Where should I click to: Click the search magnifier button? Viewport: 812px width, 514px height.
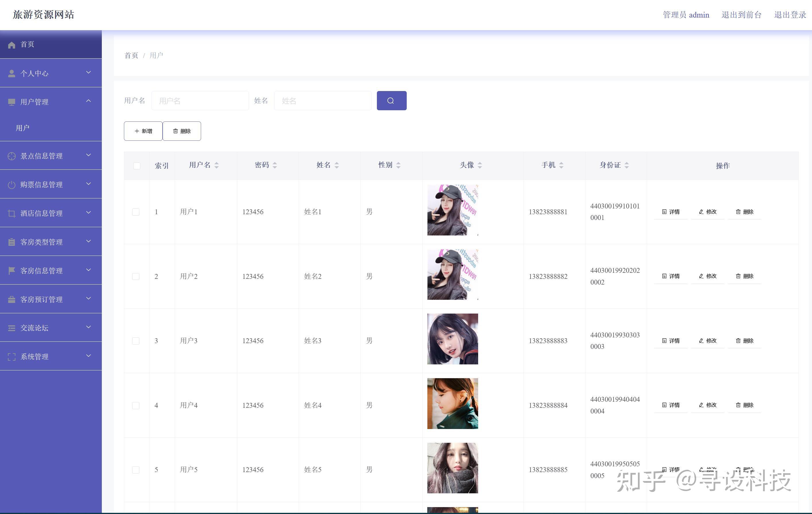point(391,100)
